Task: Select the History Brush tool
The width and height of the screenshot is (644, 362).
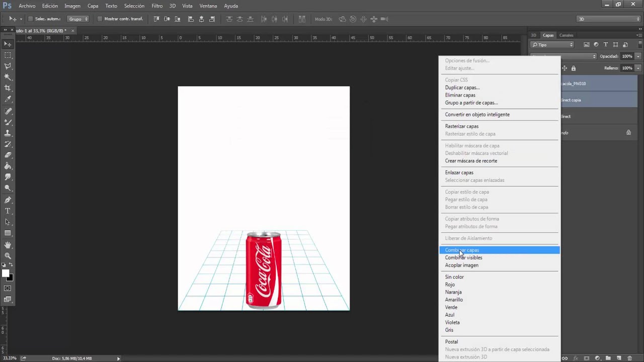Action: point(8,144)
